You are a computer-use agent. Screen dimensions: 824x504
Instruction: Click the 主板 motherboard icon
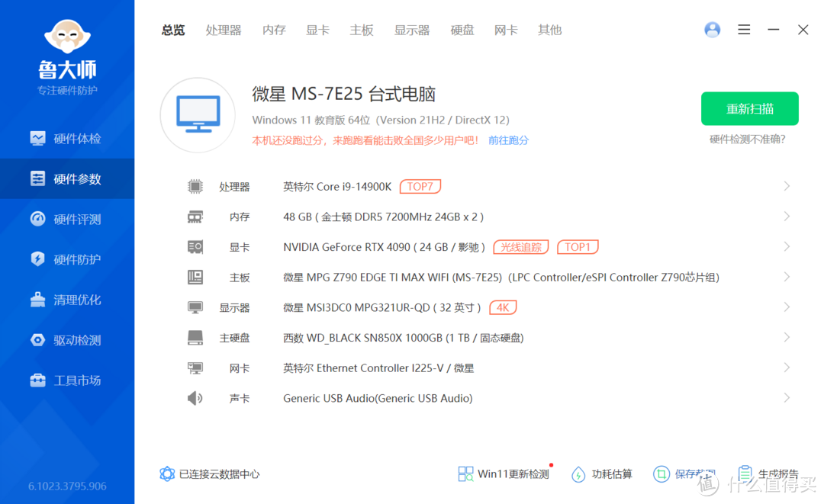pyautogui.click(x=195, y=278)
